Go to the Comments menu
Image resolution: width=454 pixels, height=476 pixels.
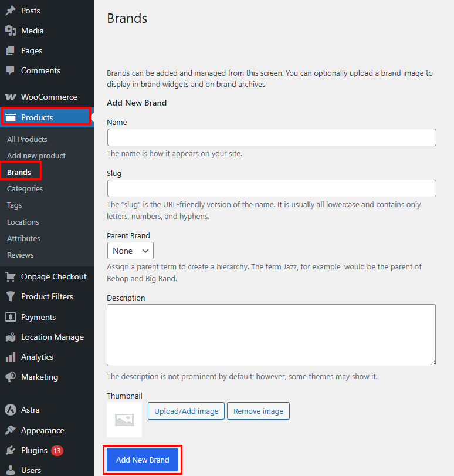[x=47, y=71]
